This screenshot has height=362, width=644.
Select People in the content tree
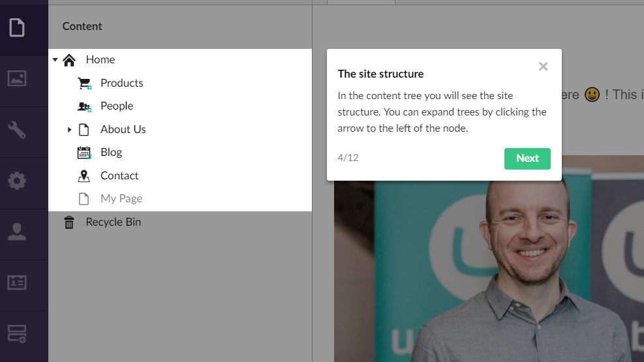[x=117, y=106]
